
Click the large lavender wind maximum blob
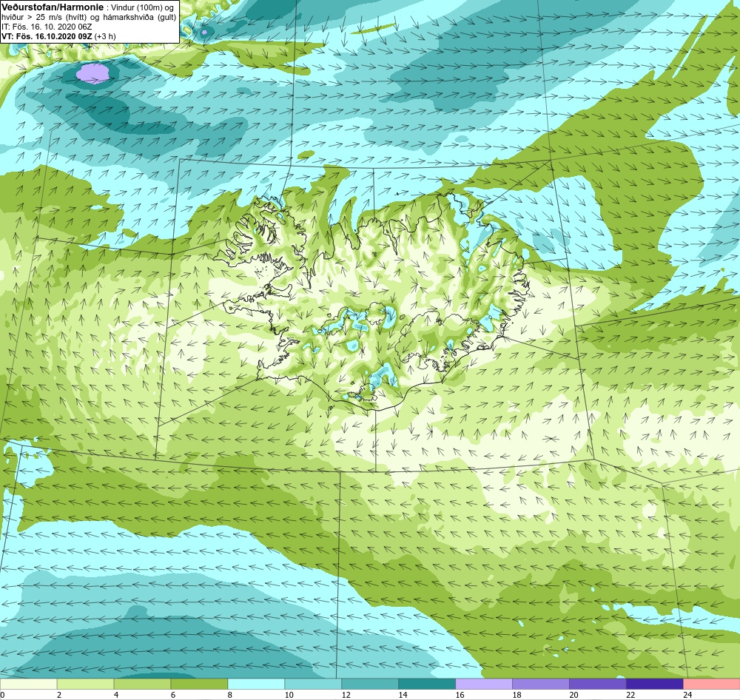[x=94, y=74]
